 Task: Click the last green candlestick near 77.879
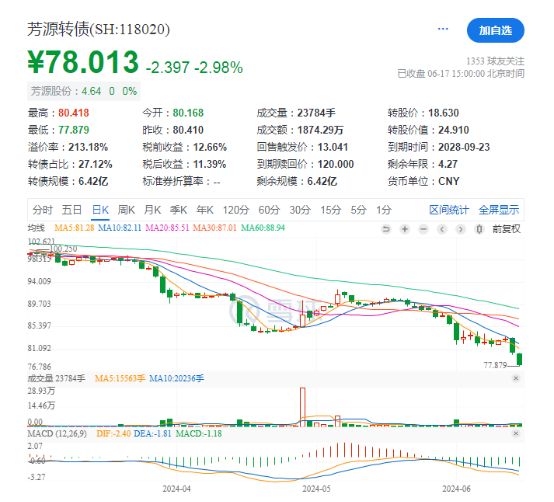coord(519,359)
